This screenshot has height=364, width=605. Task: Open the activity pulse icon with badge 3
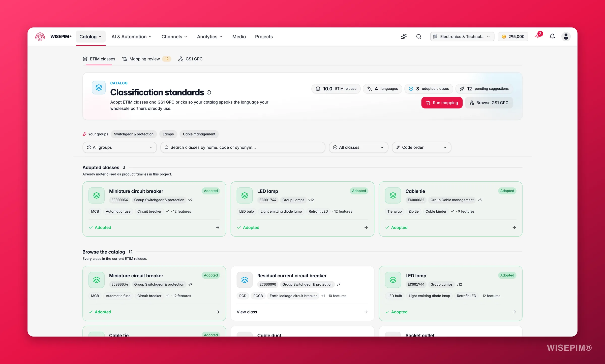(538, 36)
